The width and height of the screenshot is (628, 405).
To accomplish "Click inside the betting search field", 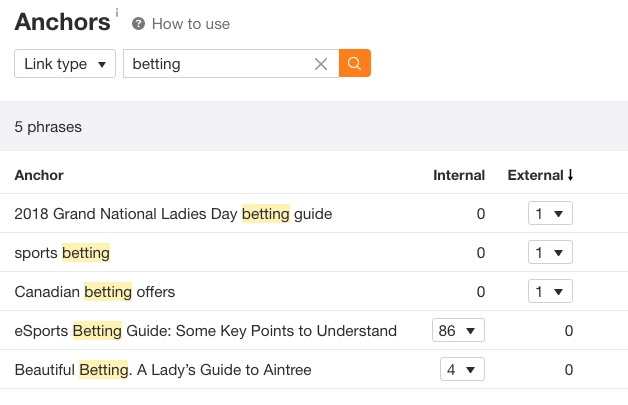I will [218, 64].
